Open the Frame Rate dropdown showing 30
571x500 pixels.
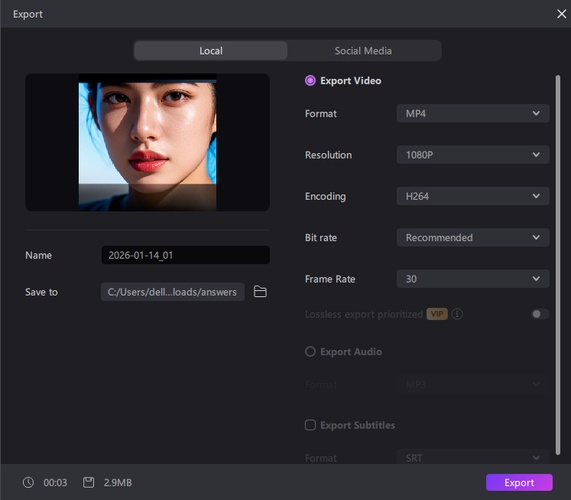(x=473, y=279)
